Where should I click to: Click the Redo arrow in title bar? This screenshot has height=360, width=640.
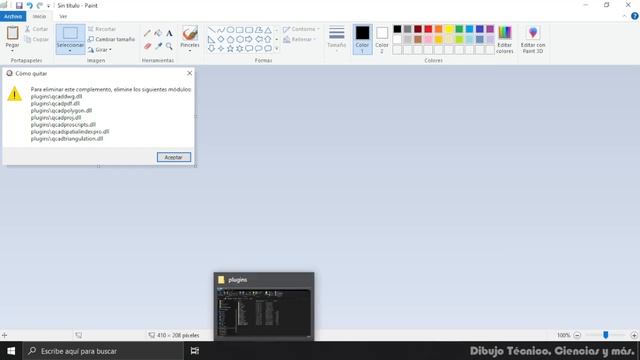40,5
